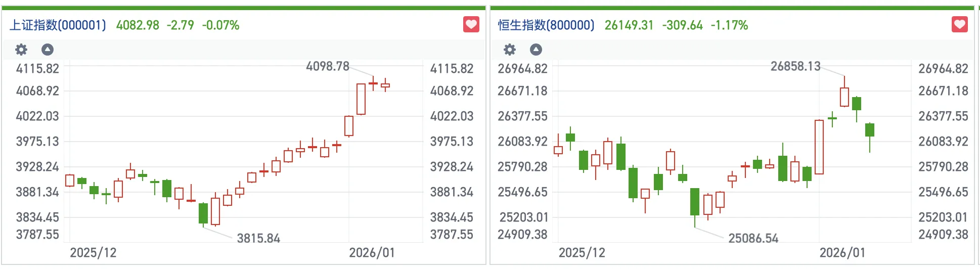Open the 恒生指数(800000) index link
Viewport: 980px width, 269px height.
(546, 25)
